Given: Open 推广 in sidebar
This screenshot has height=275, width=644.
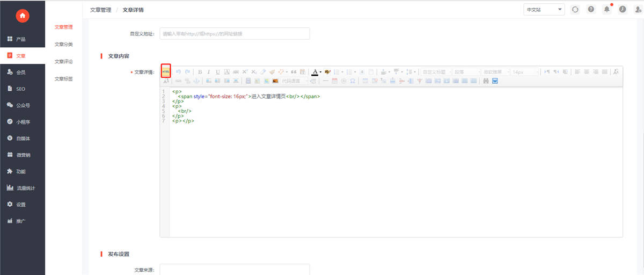Looking at the screenshot, I should coord(23,221).
